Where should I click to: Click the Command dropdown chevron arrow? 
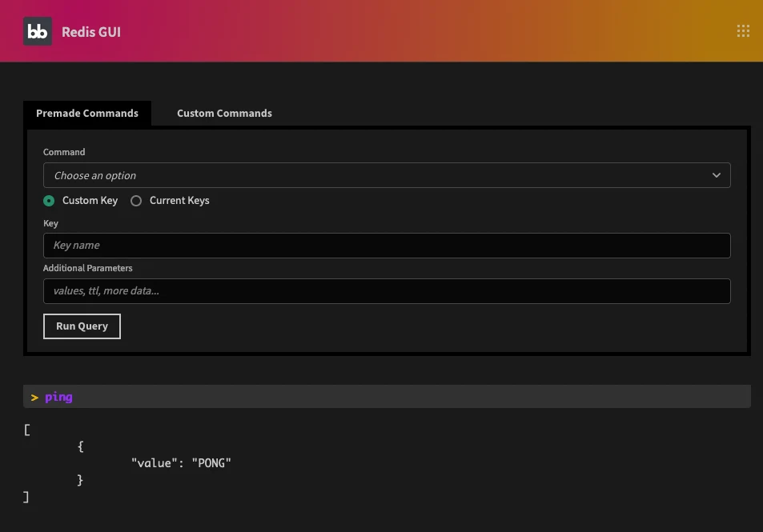tap(717, 175)
